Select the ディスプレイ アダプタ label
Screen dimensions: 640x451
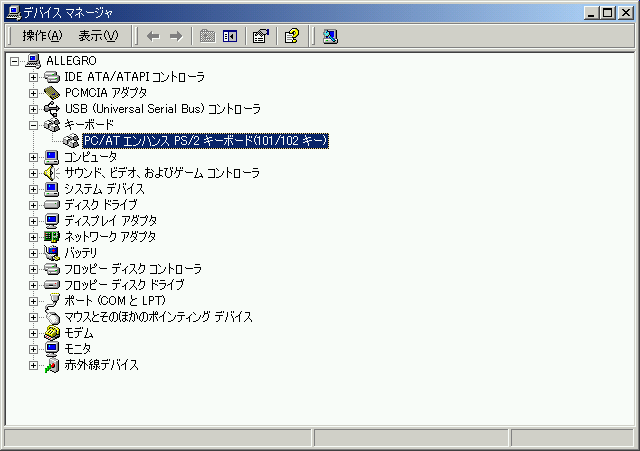111,221
